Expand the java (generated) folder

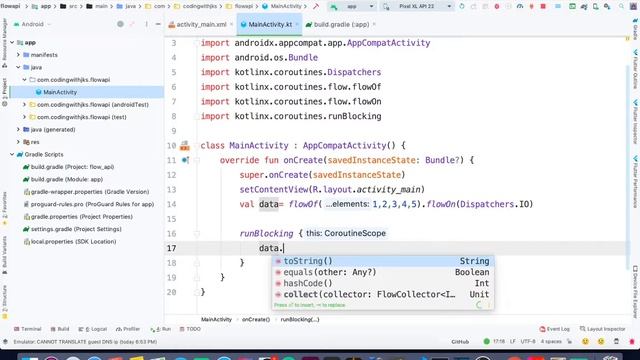click(x=18, y=129)
